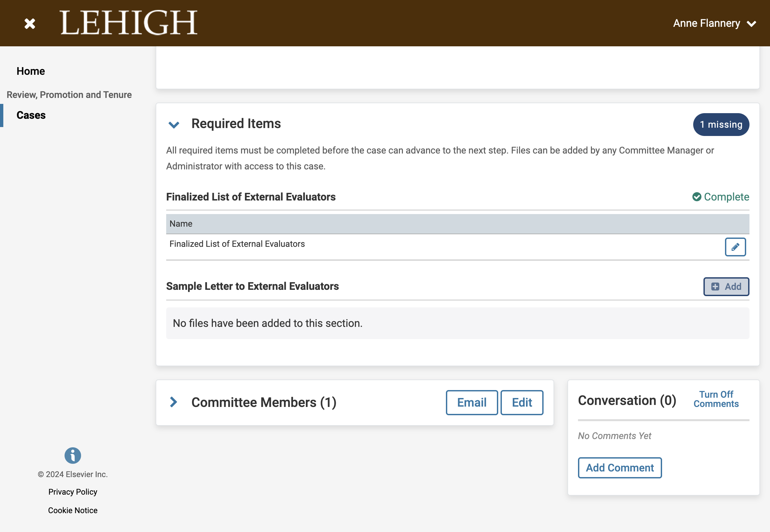Click the Conversation (0) heading

coord(627,400)
